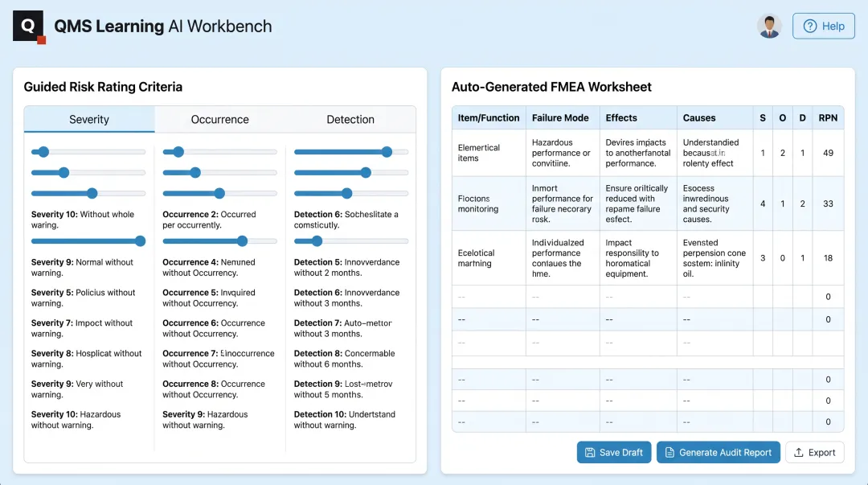Click the third Detection slider handle
The width and height of the screenshot is (868, 485).
(x=347, y=194)
